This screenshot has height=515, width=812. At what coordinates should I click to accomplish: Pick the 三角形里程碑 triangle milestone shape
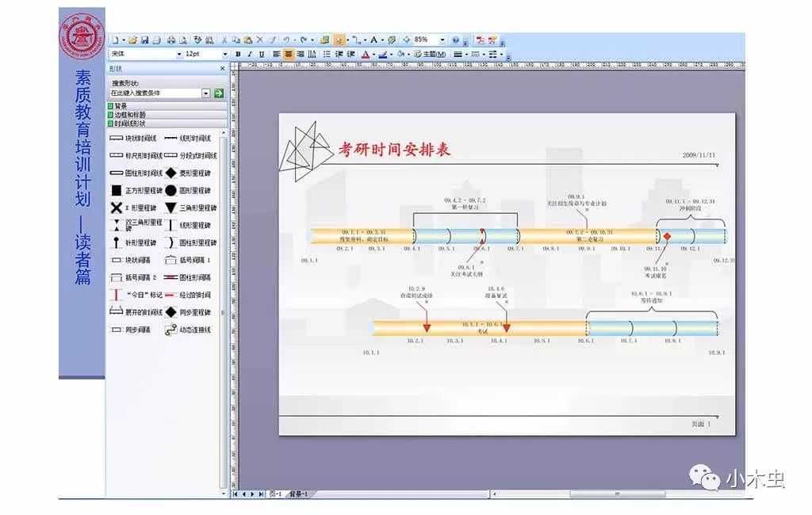pyautogui.click(x=189, y=208)
